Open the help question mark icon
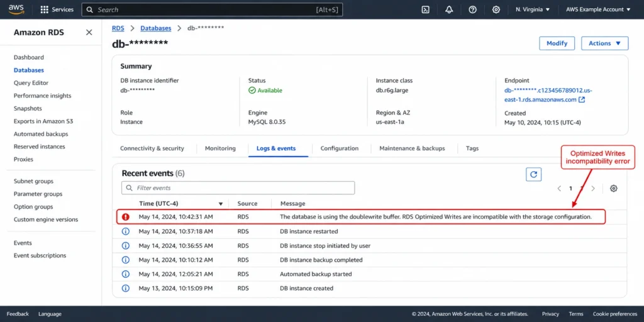The width and height of the screenshot is (644, 322). pyautogui.click(x=472, y=9)
